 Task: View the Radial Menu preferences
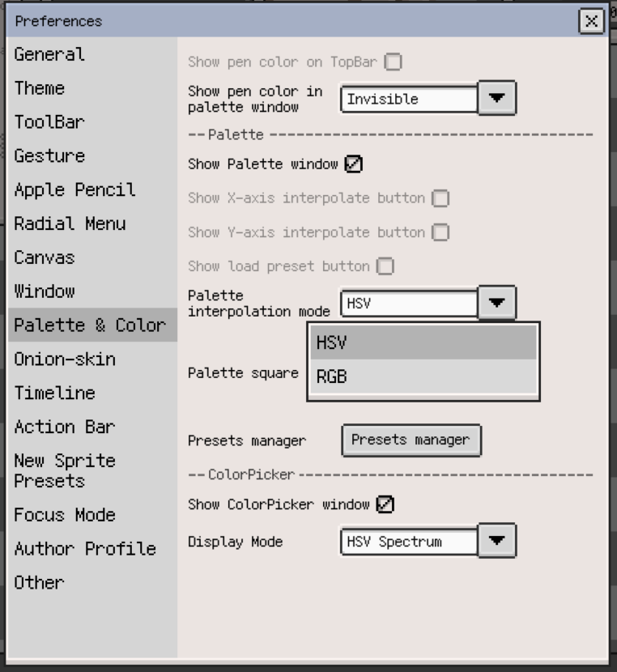[x=69, y=223]
